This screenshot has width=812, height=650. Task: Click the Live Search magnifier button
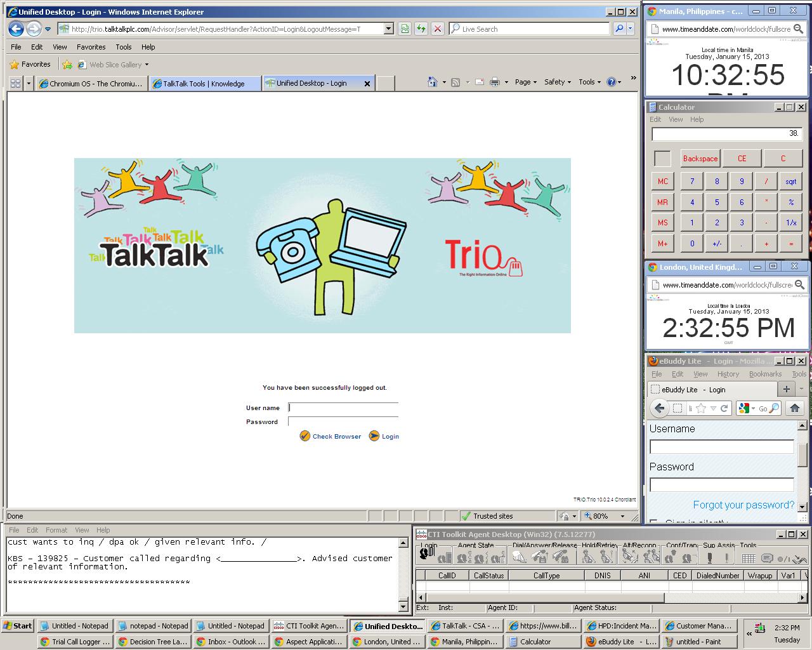point(619,29)
